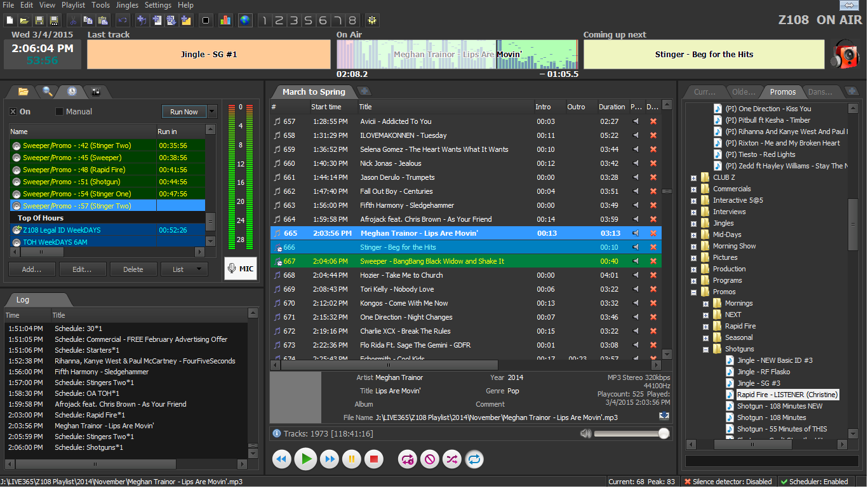Image resolution: width=868 pixels, height=488 pixels.
Task: Click the yellow gear icon after slot 8
Action: tap(371, 21)
